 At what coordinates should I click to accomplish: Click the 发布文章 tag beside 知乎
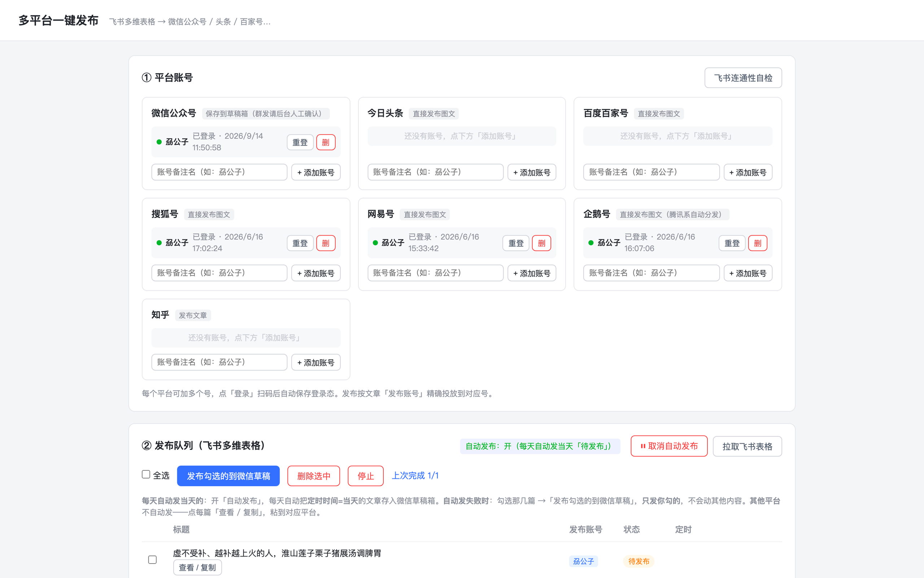(x=193, y=315)
